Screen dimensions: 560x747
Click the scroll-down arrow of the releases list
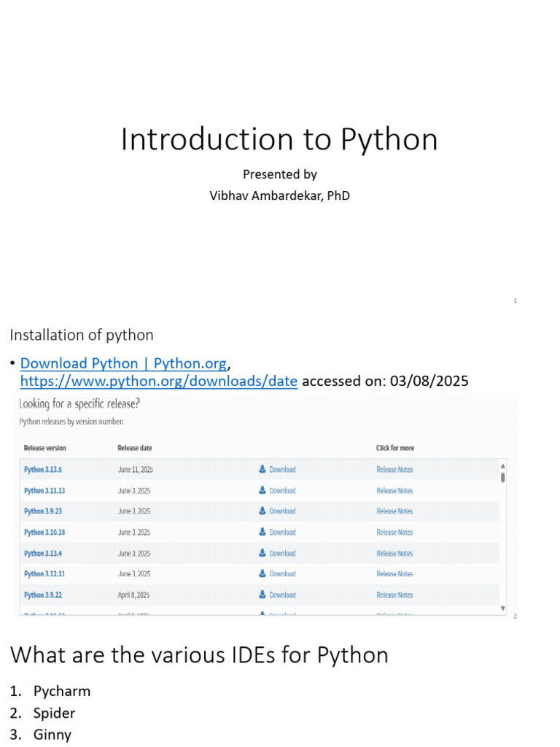tap(503, 608)
